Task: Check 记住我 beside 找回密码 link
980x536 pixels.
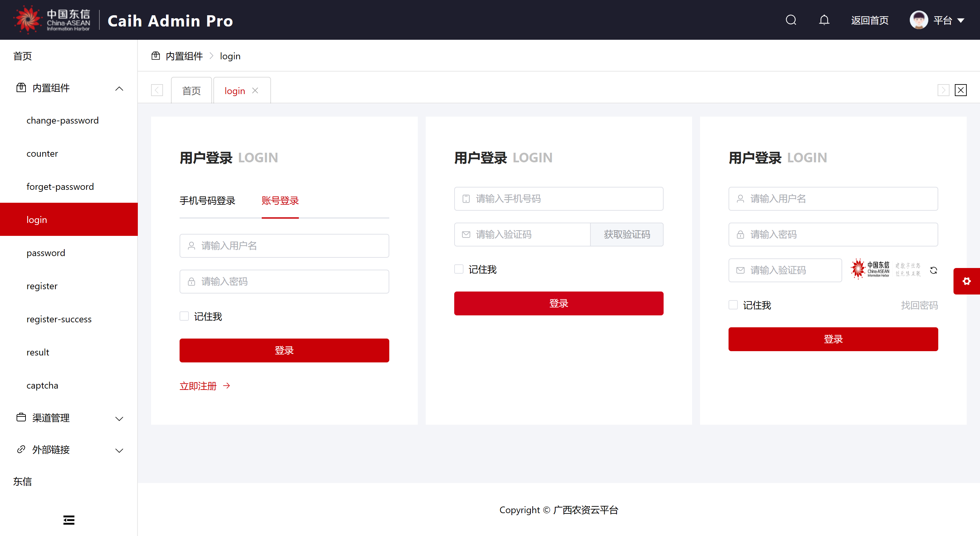Action: click(x=733, y=305)
